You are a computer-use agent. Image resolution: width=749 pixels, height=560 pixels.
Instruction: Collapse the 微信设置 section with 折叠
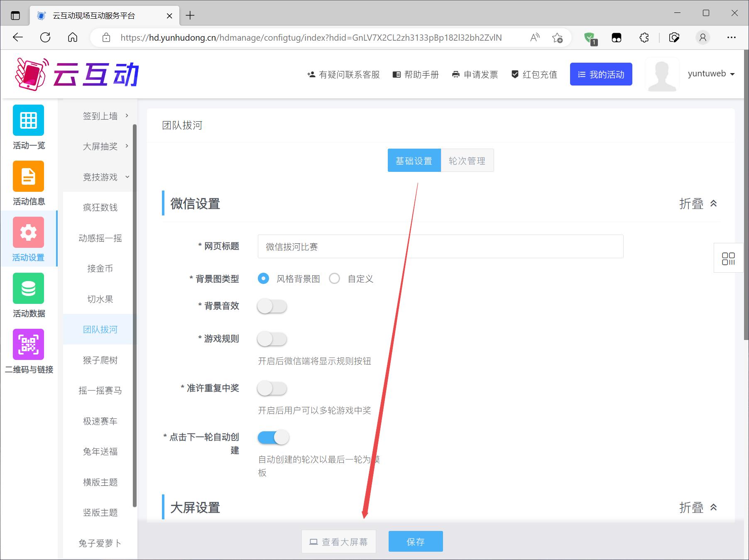tap(698, 204)
